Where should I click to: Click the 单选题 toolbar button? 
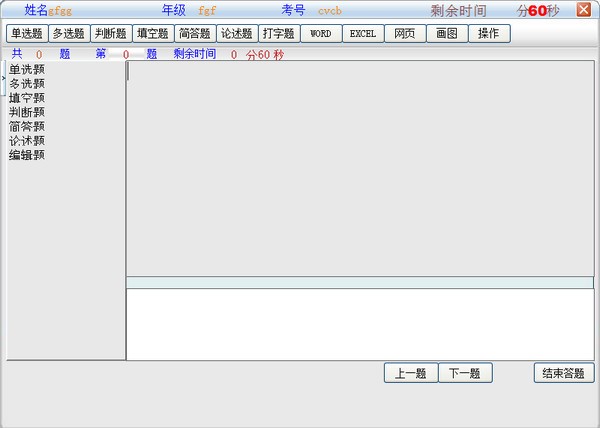(x=27, y=34)
